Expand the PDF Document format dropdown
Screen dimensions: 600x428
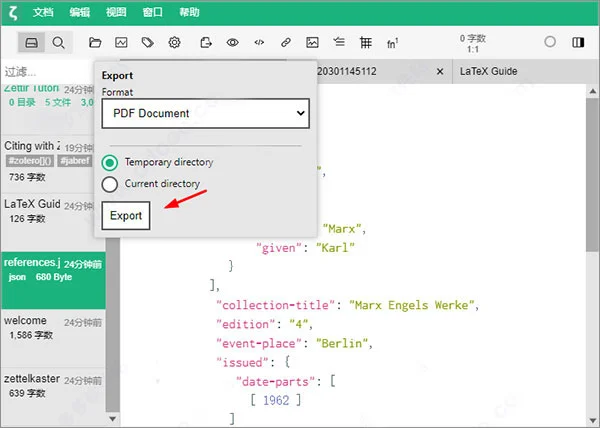205,113
